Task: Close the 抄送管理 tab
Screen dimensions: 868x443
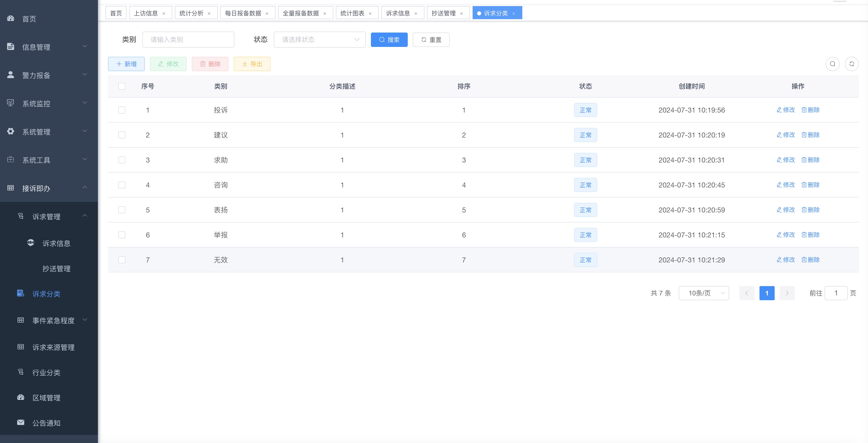Action: click(x=462, y=13)
